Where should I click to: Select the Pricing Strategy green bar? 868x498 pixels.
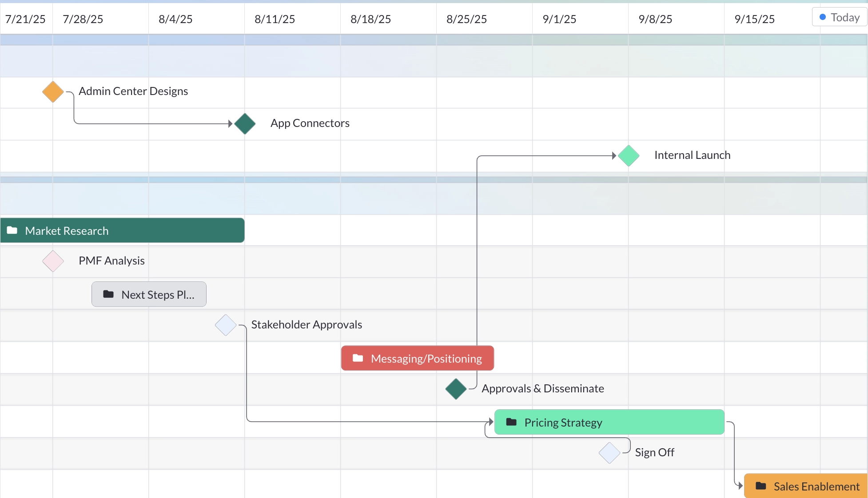click(609, 422)
